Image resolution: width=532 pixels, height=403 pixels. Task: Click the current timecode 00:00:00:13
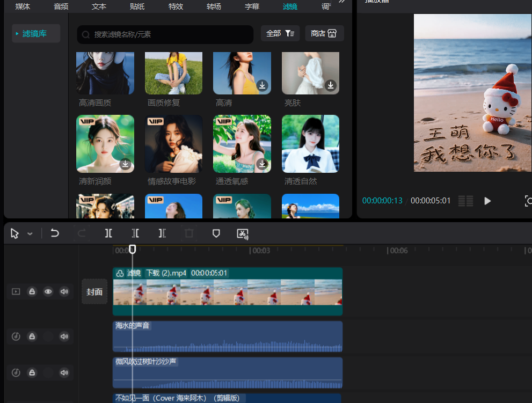(x=382, y=201)
